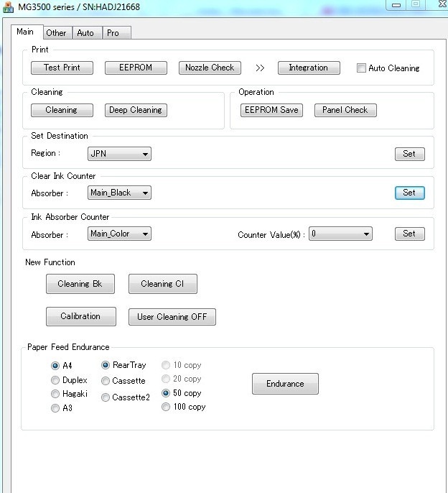Viewport: 448px width, 493px height.
Task: Open the Region dropdown showing JPN
Action: [119, 154]
